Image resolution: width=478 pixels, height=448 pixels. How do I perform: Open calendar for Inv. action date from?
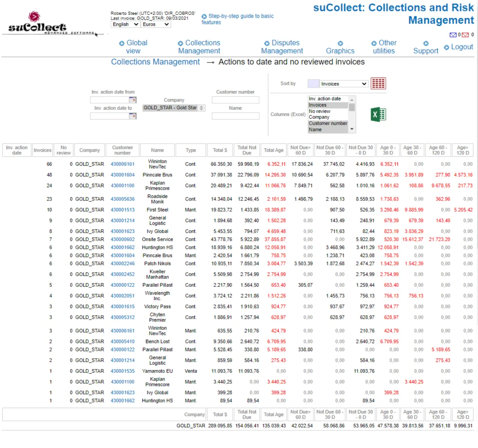(133, 100)
